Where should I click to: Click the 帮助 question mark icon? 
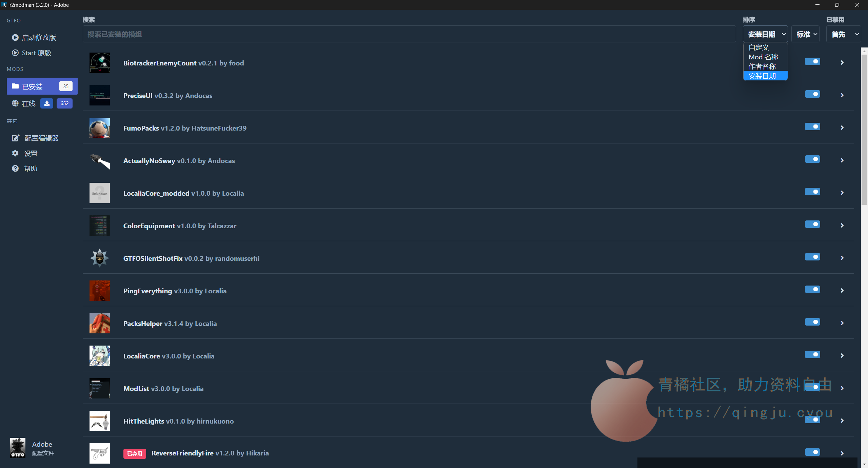click(15, 169)
